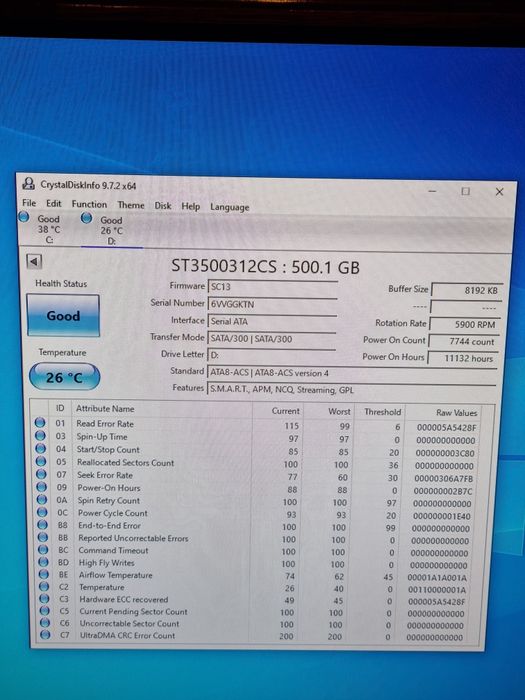Select the Hardware ECC recovered attribute name
This screenshot has height=700, width=525.
124,599
